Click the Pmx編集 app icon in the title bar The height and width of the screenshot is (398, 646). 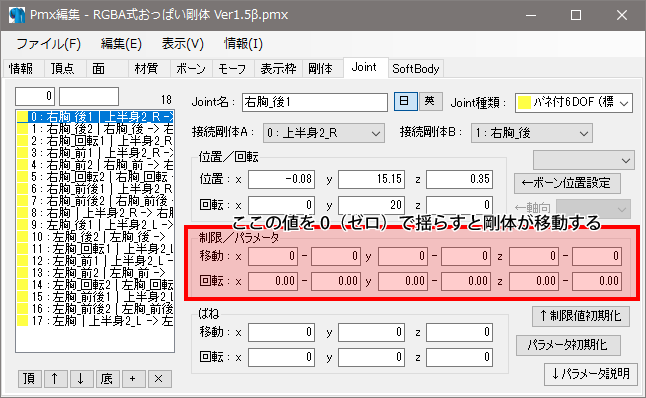pyautogui.click(x=17, y=15)
